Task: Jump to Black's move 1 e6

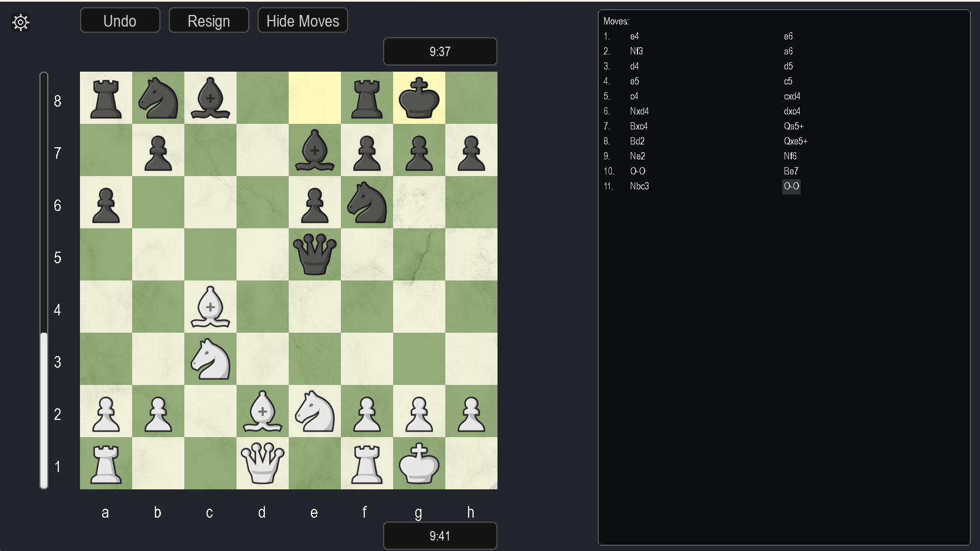Action: pyautogui.click(x=788, y=36)
